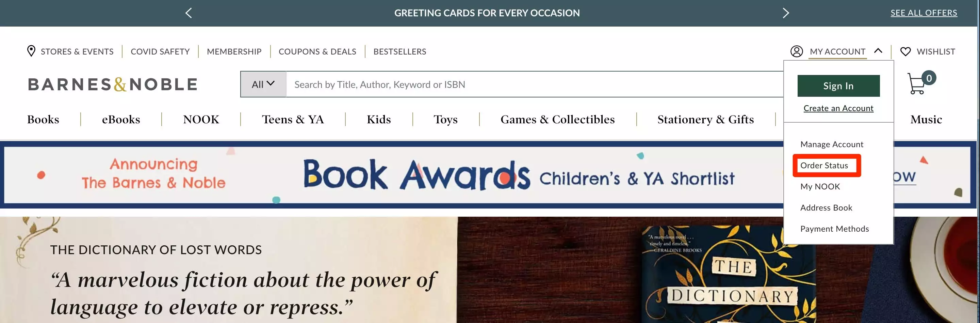Select Order Status from account menu
The image size is (980, 323).
click(x=824, y=165)
